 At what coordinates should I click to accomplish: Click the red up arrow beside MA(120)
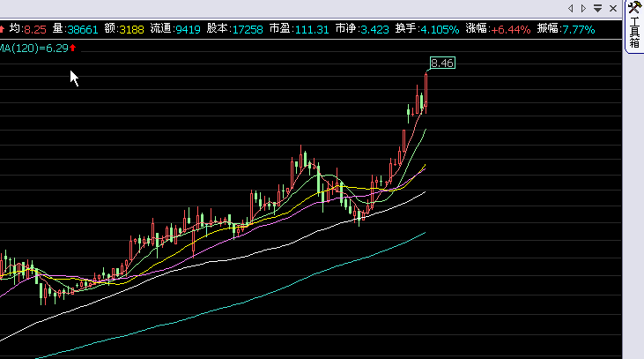tap(73, 49)
